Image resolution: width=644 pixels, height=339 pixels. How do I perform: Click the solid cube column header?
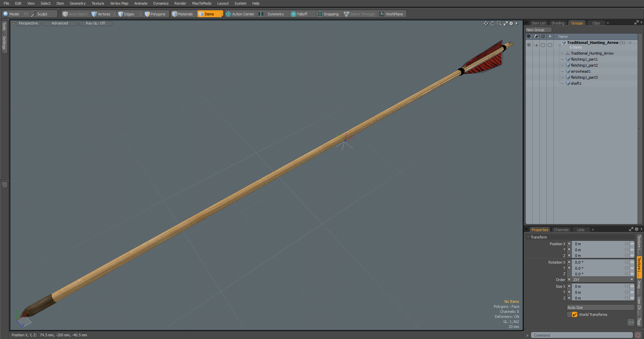550,36
